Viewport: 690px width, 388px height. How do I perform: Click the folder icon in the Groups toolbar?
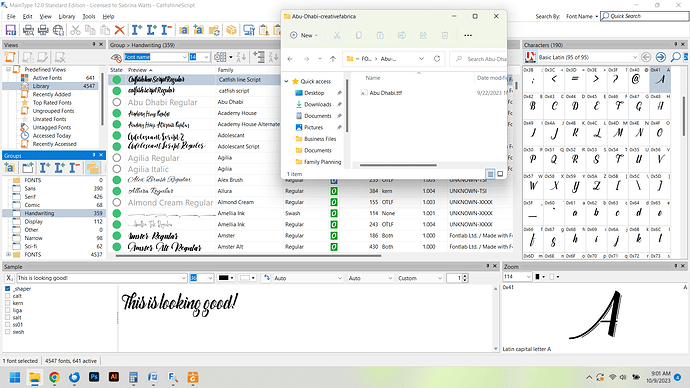[92, 168]
